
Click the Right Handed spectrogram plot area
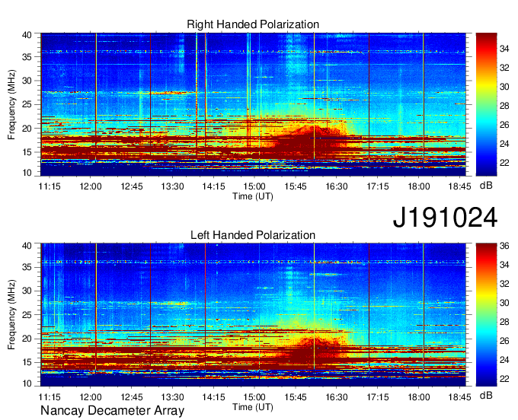tap(253, 104)
